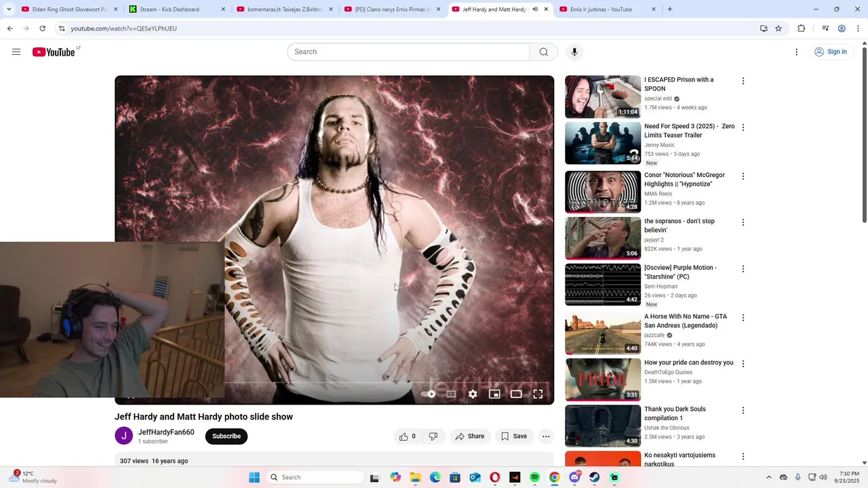Screen dimensions: 868x488
Task: Switch to theater mode
Action: (516, 394)
